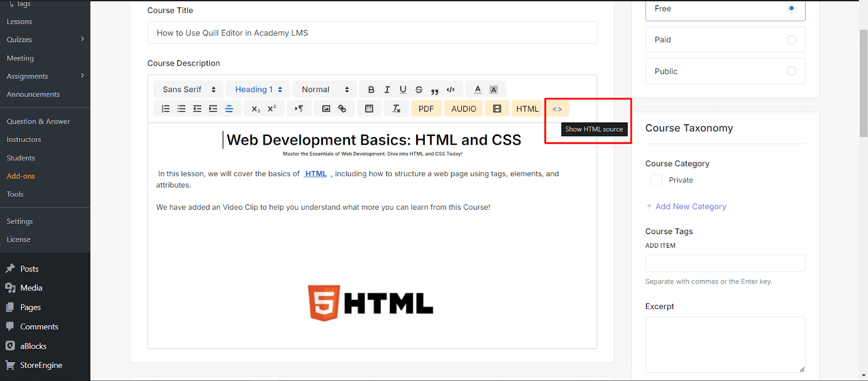Click the 'We have added an Video Clip' paragraph
Image resolution: width=868 pixels, height=381 pixels.
(323, 207)
